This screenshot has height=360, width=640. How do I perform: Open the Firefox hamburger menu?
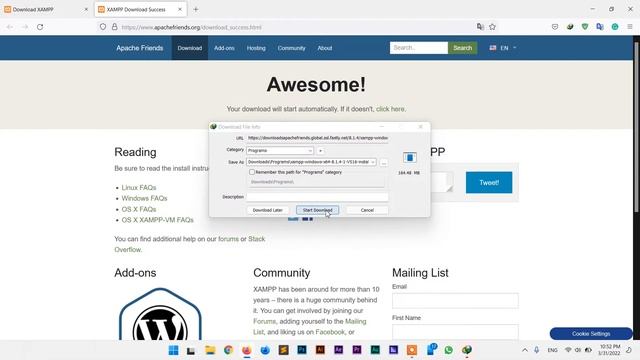[x=630, y=27]
